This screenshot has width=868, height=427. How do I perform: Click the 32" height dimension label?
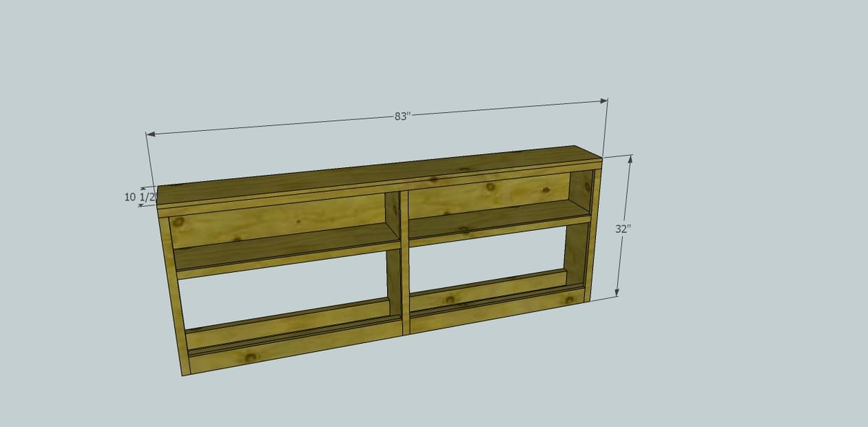click(x=624, y=228)
